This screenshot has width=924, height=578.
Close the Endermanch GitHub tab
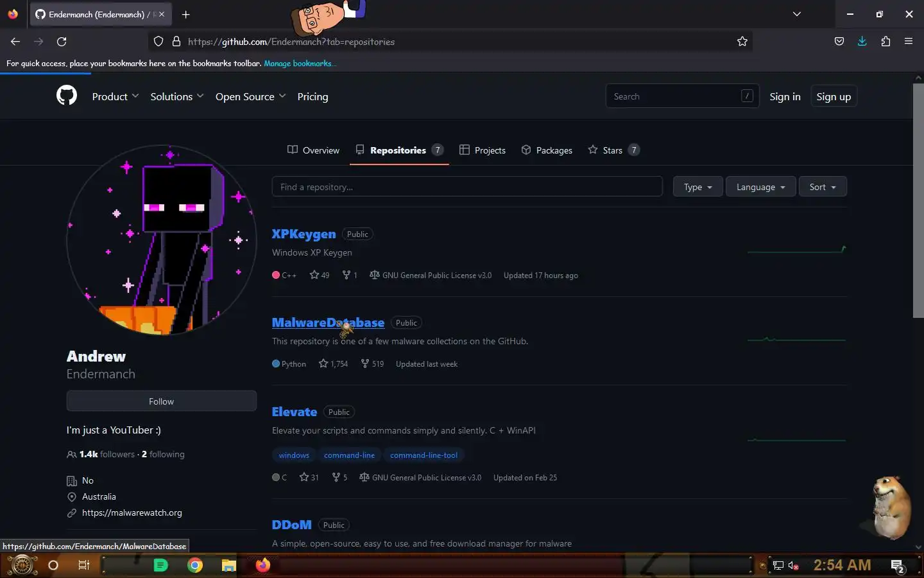(162, 14)
